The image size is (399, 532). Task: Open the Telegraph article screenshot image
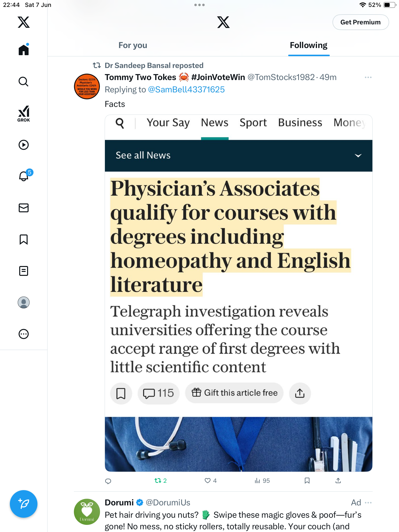click(238, 293)
